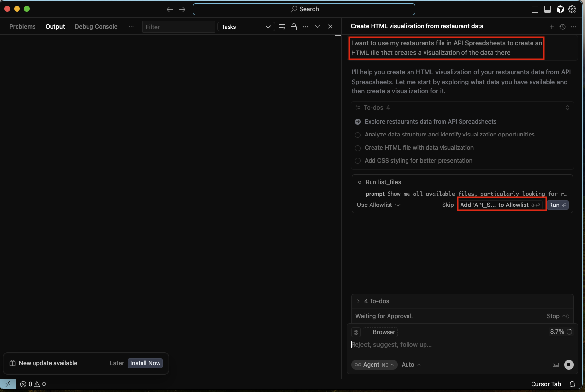Screen dimensions: 585x392
Task: Open the 'Use Allowlist' dropdown
Action: point(378,205)
